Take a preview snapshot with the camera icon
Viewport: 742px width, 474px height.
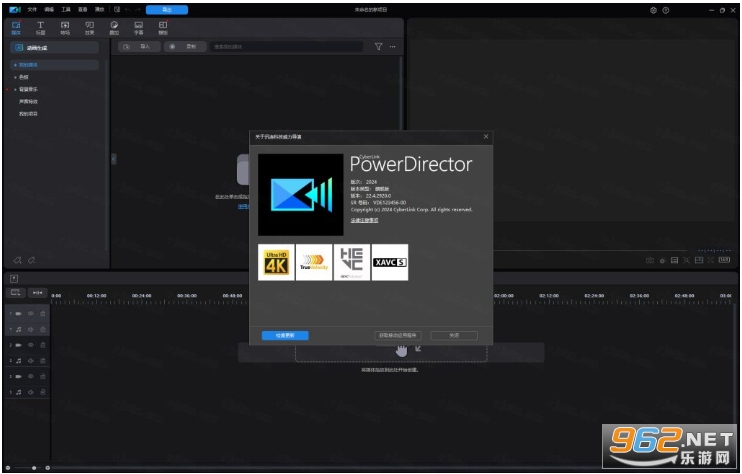coord(650,260)
